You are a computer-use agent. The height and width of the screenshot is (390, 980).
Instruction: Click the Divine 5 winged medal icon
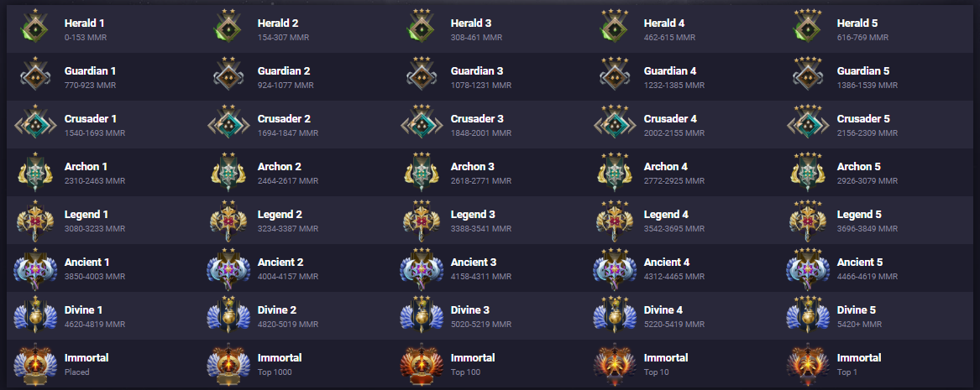tap(804, 315)
